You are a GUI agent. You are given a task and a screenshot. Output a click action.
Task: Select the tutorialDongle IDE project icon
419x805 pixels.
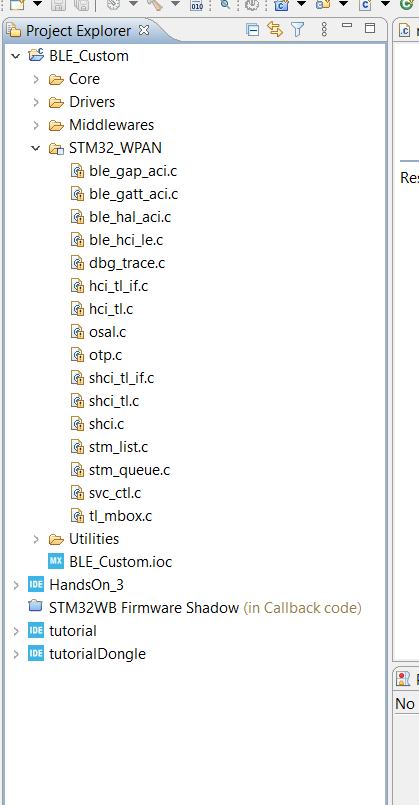(36, 654)
